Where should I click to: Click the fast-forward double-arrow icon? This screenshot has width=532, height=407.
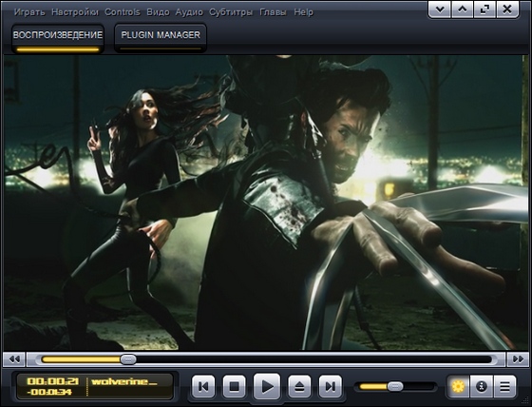click(518, 359)
